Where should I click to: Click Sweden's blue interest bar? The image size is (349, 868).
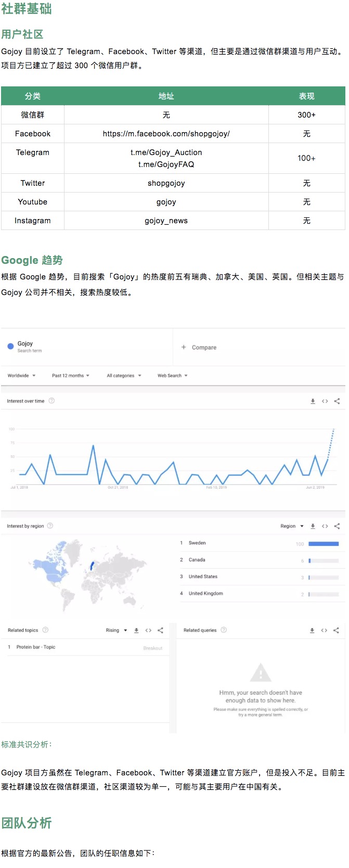click(324, 544)
